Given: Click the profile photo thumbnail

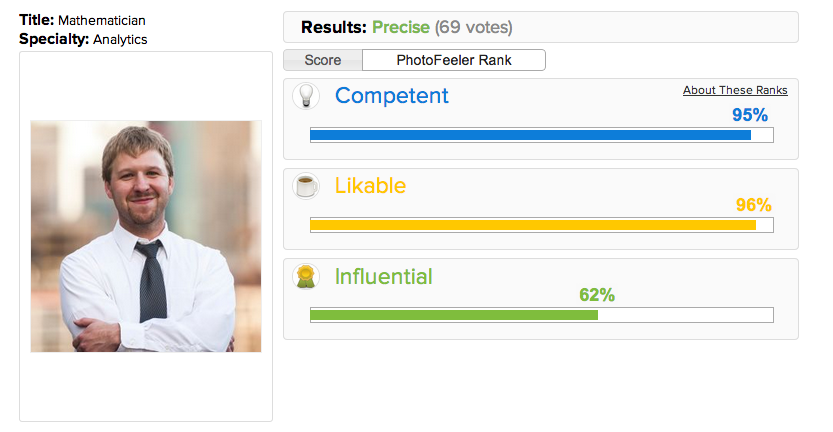Looking at the screenshot, I should tap(146, 236).
